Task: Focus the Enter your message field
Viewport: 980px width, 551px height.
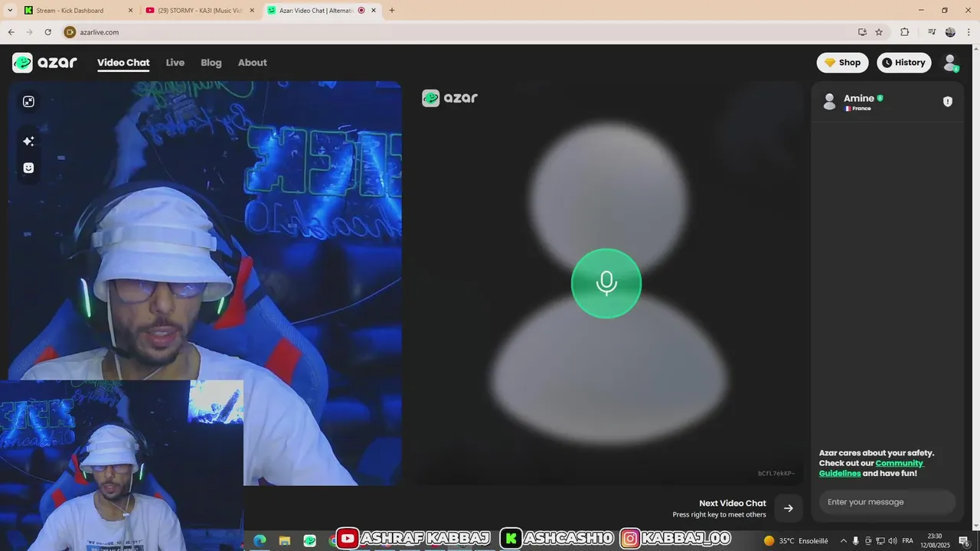Action: coord(887,502)
